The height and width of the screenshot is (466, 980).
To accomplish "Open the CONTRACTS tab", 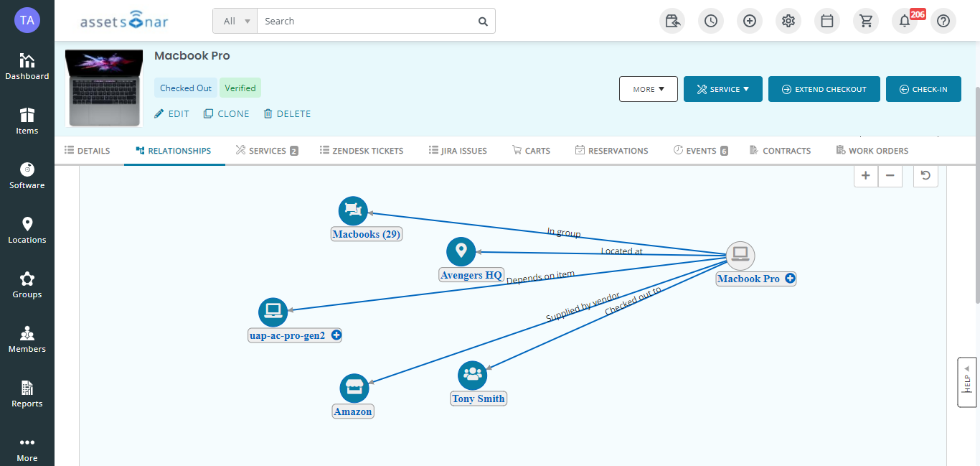I will [x=780, y=151].
